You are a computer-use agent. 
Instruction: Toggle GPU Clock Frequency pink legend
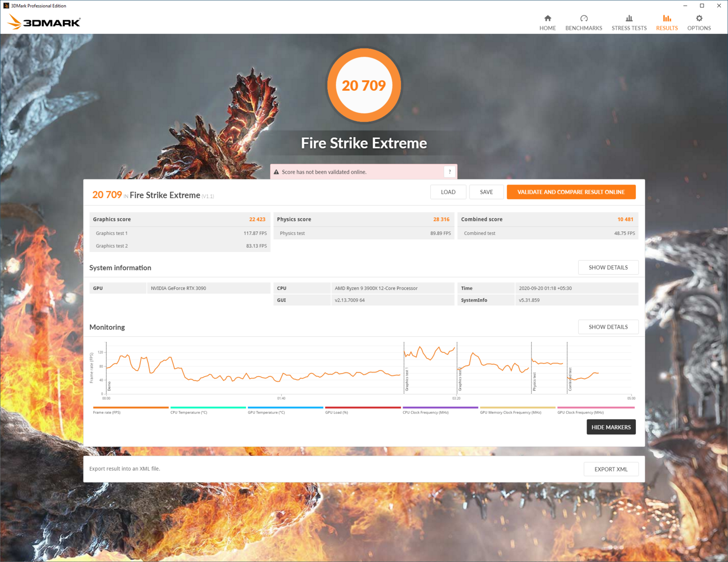(x=596, y=407)
